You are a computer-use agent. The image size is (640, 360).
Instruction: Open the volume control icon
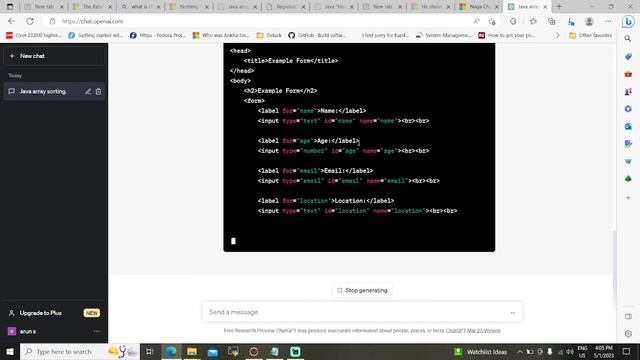(x=570, y=351)
